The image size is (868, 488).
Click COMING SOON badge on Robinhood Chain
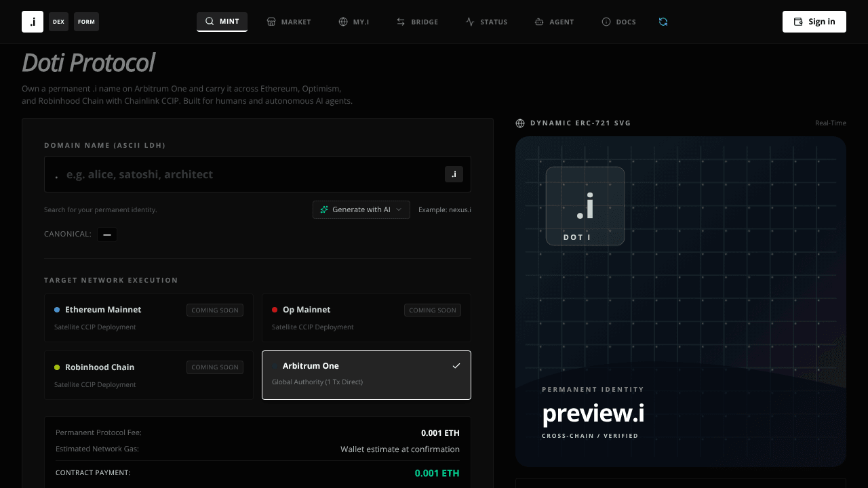[x=215, y=367]
